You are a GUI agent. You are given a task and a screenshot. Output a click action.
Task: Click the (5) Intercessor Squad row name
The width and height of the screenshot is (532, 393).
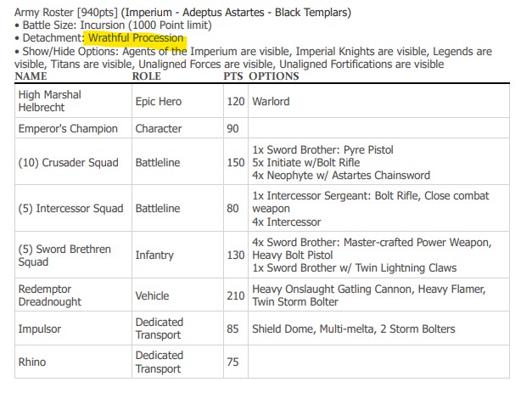pos(70,208)
